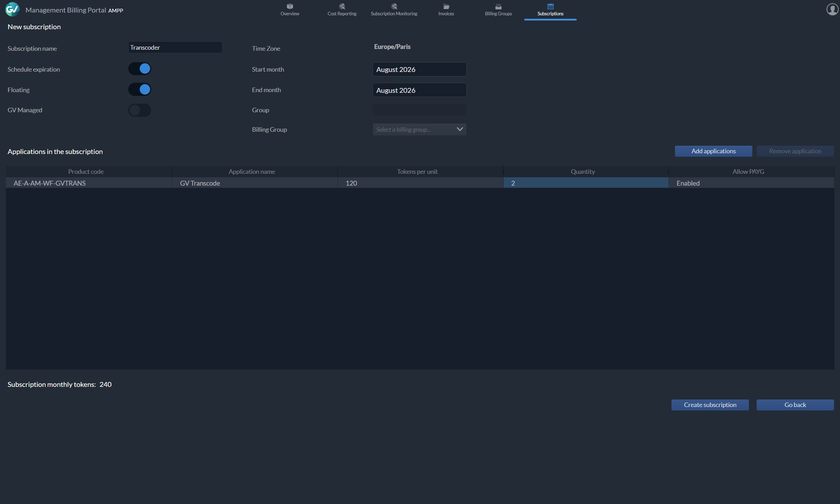Open the user profile avatar
This screenshot has width=840, height=504.
[x=832, y=9]
